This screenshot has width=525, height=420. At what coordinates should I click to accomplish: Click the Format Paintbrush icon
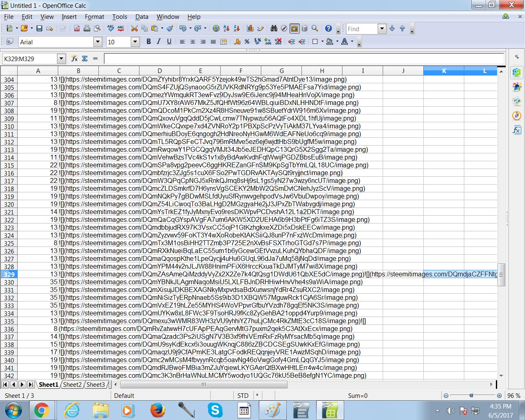pyautogui.click(x=170, y=28)
